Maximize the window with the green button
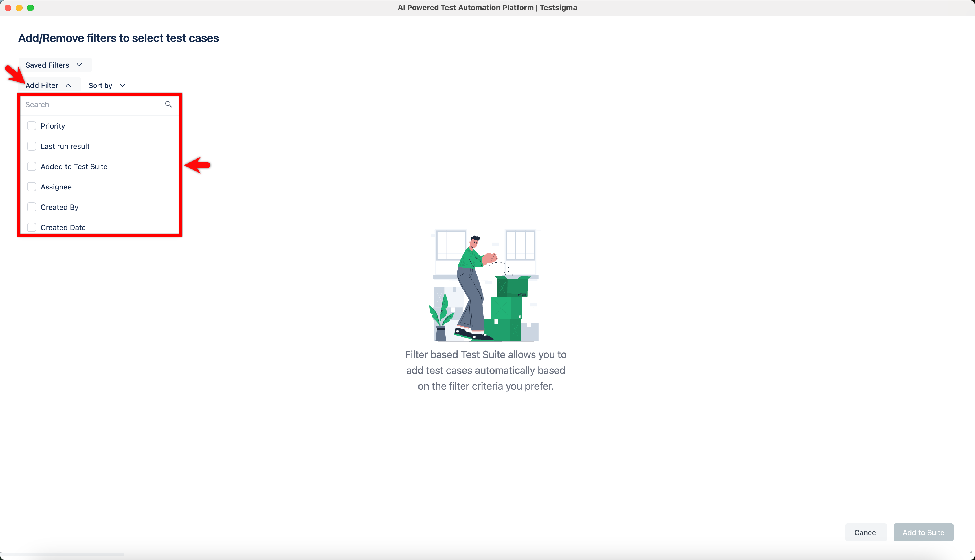 [x=31, y=7]
